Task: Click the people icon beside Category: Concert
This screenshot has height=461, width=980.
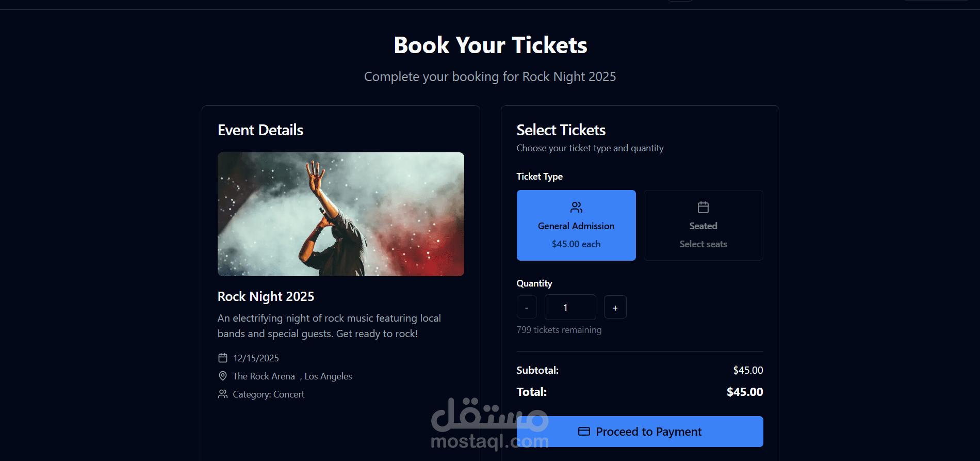Action: [x=222, y=394]
